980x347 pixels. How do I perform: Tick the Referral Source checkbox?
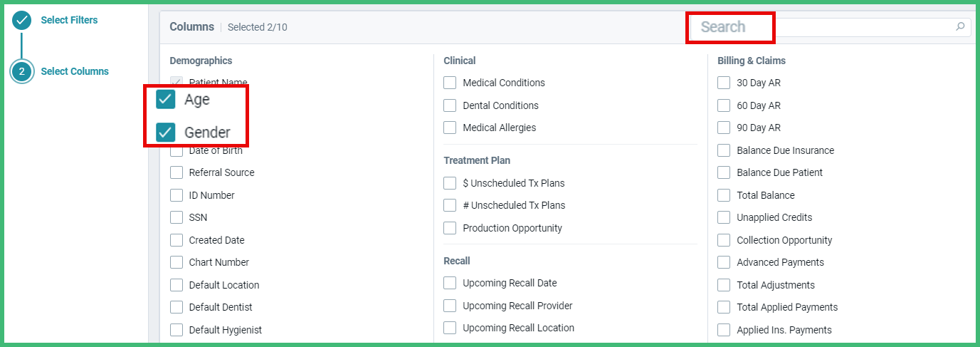click(176, 172)
